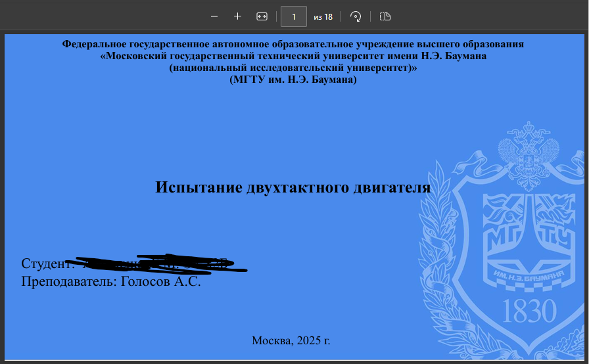Click the text 'Преподаватель: Голосов А.С.'
589x364 pixels.
(111, 281)
